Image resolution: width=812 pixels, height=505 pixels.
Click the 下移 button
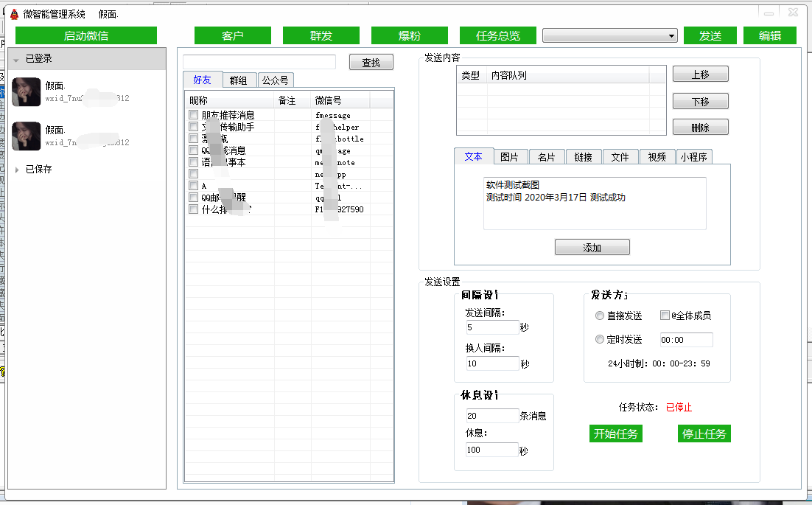click(x=700, y=101)
